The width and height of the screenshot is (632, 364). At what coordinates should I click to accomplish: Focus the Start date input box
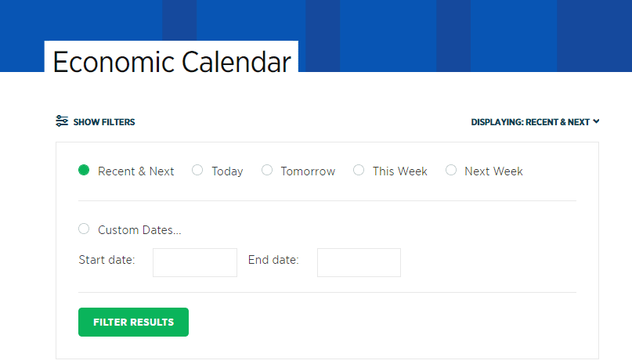click(x=195, y=262)
